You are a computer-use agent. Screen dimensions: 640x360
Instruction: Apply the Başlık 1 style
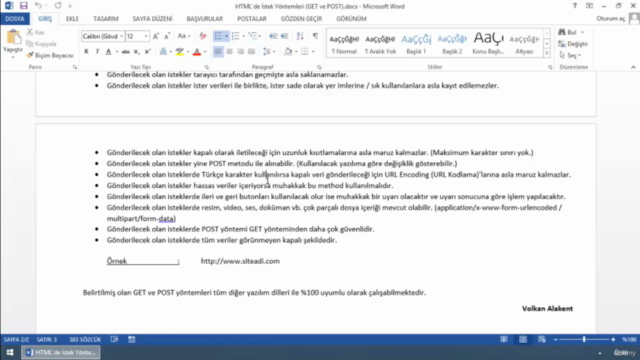[416, 44]
